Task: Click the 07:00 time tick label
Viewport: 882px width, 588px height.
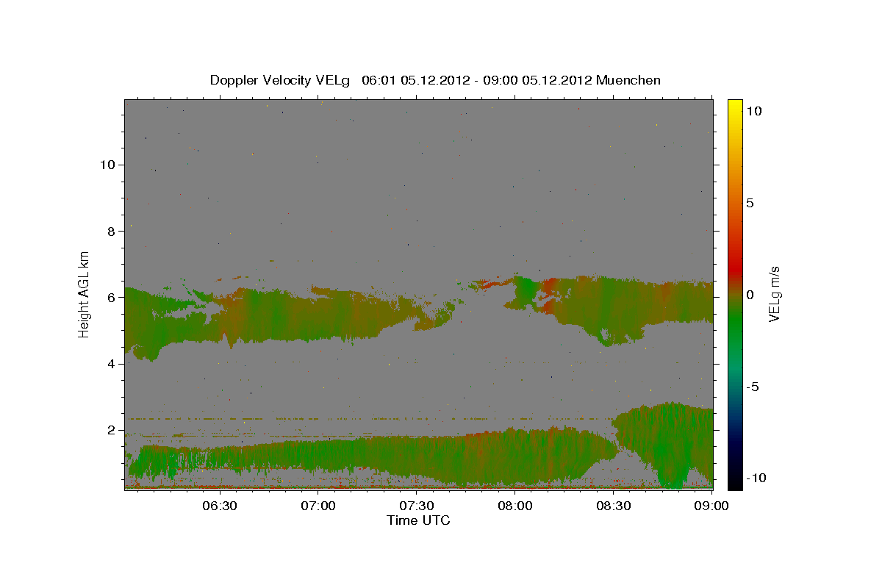Action: tap(318, 506)
